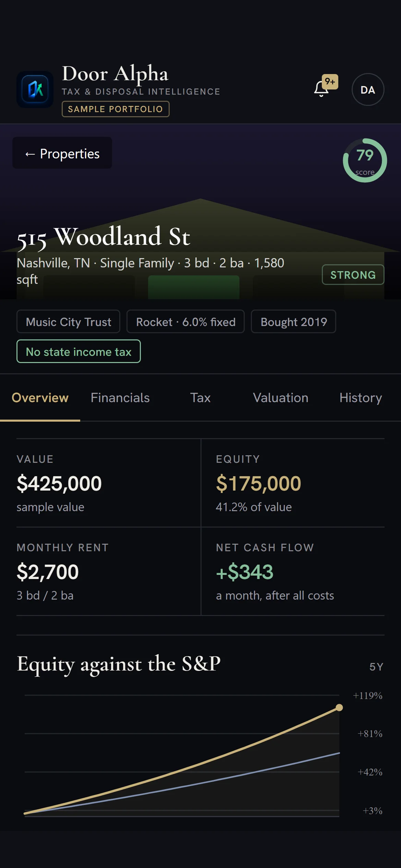401x868 pixels.
Task: Open the History tab
Action: [x=361, y=398]
